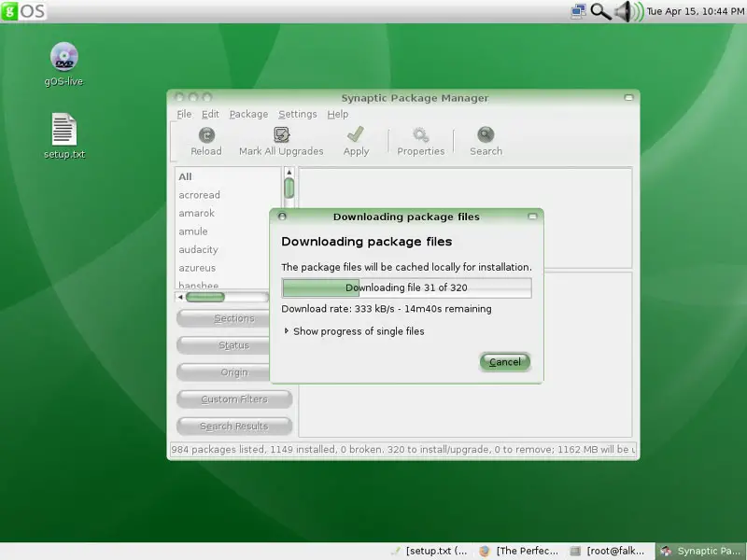Open the gOS-live DVD desktop icon

click(x=63, y=57)
